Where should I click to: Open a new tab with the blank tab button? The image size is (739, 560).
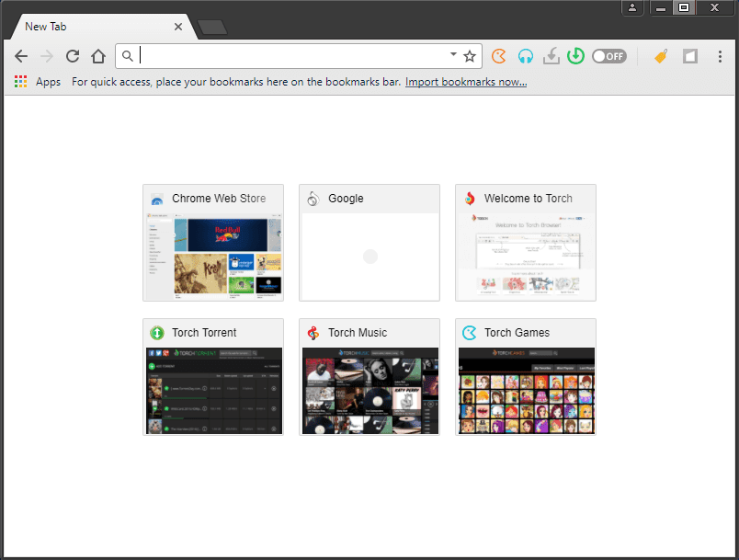tap(212, 28)
